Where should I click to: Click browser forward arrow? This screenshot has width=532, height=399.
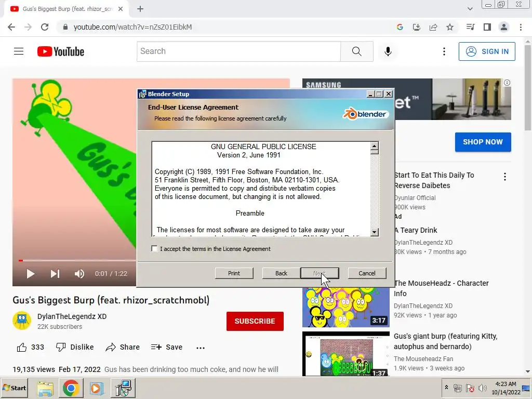(x=28, y=27)
